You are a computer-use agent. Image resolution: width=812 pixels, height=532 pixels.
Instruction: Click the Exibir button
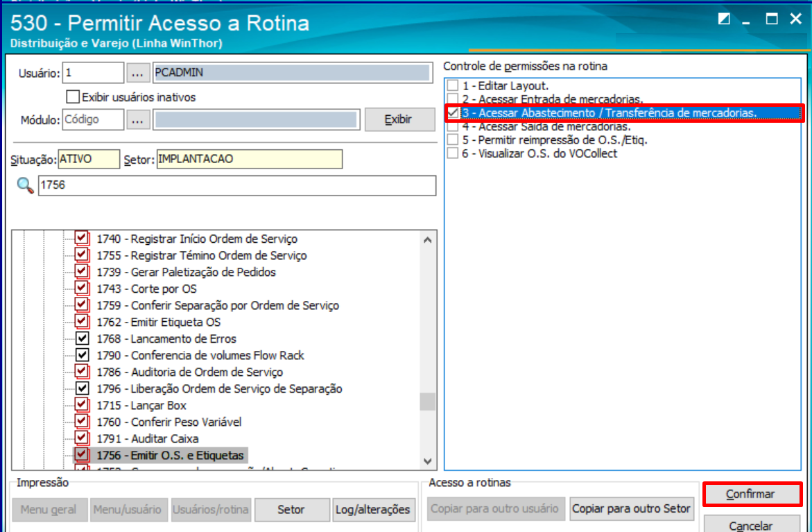coord(400,120)
